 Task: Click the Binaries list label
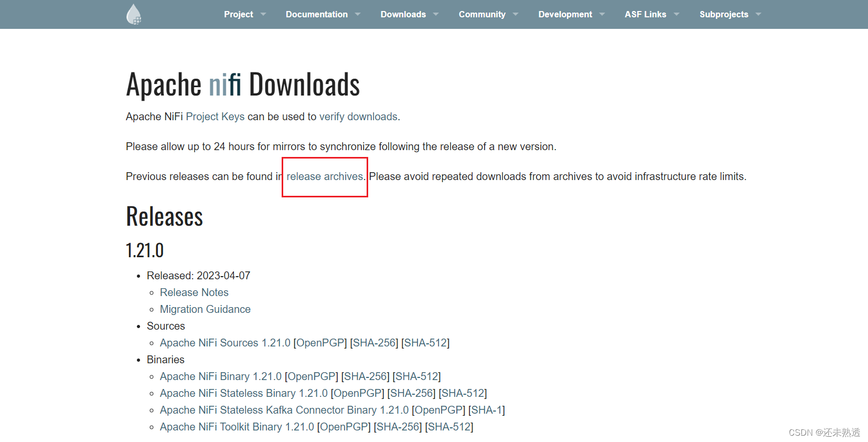166,360
